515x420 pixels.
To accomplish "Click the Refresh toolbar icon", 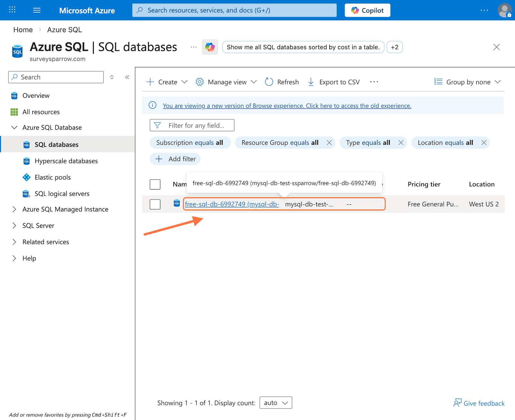I will [269, 82].
